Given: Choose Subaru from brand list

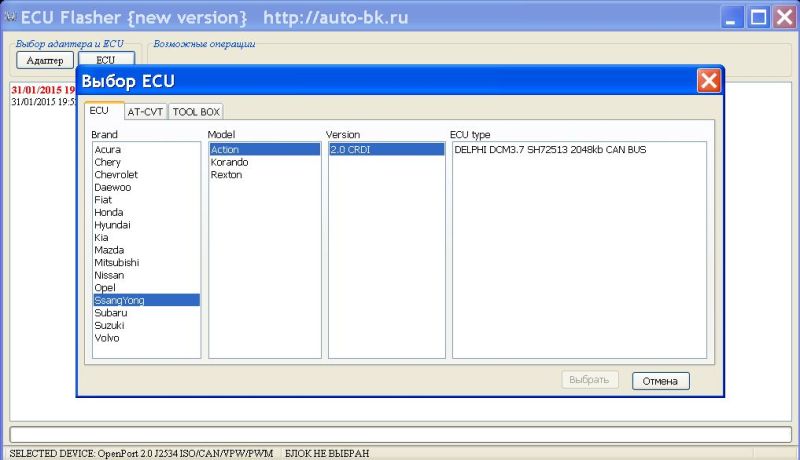Looking at the screenshot, I should click(x=110, y=313).
